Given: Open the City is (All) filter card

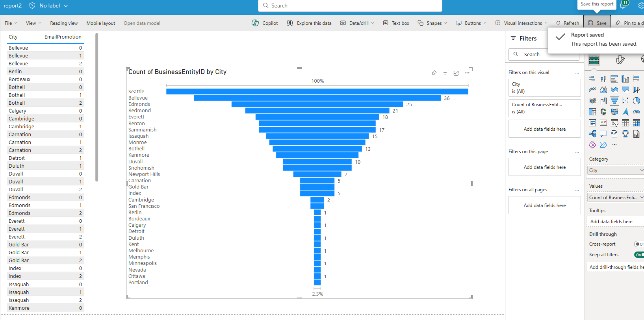Looking at the screenshot, I should coord(544,88).
